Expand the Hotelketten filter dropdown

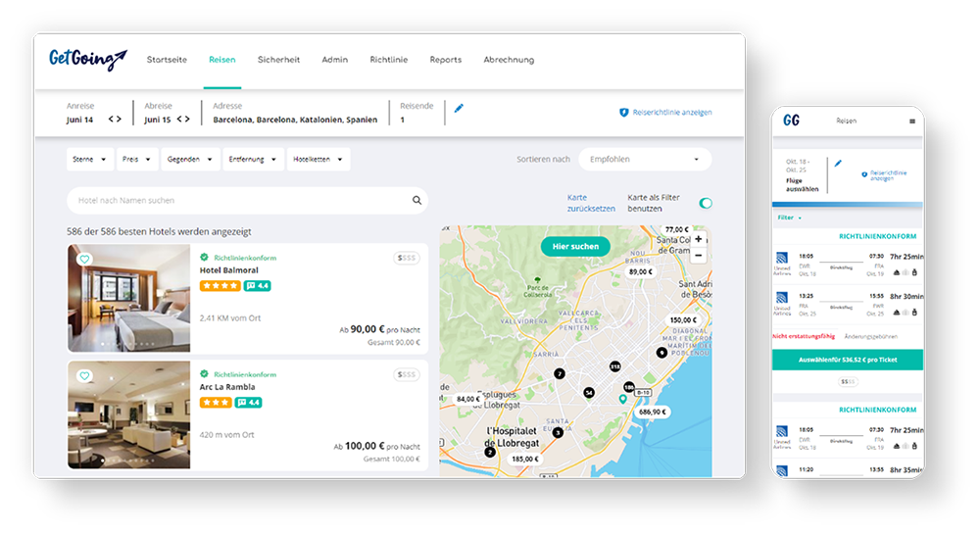319,160
